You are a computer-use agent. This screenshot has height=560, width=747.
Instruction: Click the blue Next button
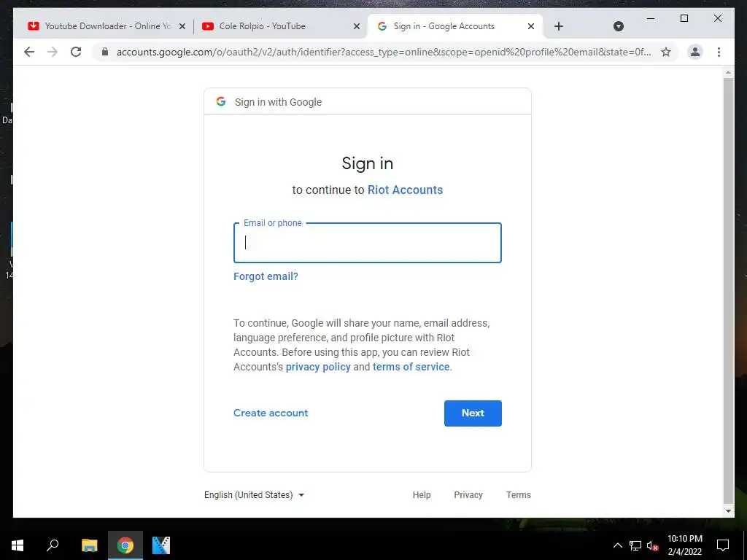point(473,413)
